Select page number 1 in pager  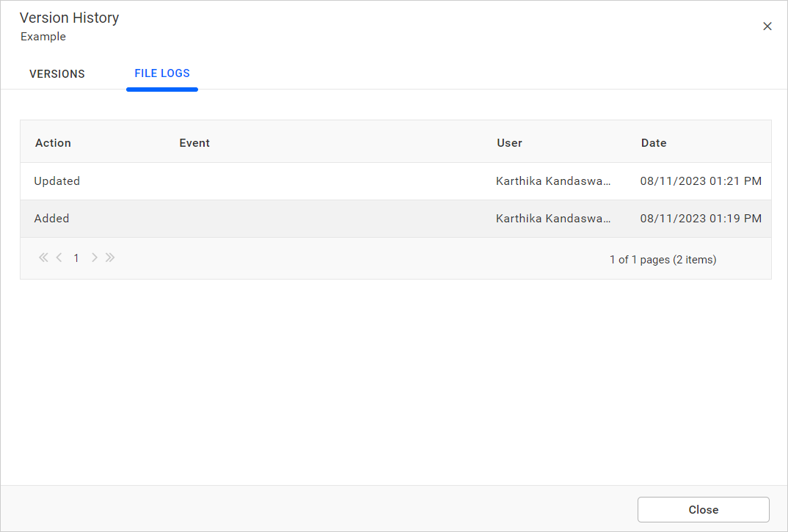click(x=76, y=258)
